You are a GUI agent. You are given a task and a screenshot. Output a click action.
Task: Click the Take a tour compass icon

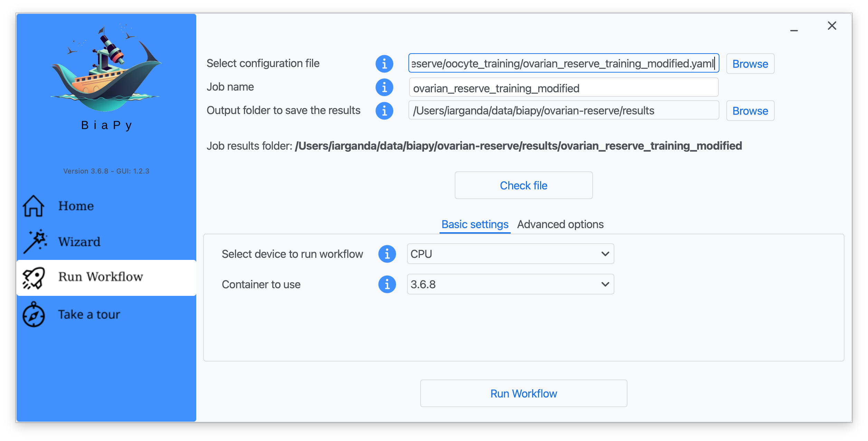click(34, 314)
